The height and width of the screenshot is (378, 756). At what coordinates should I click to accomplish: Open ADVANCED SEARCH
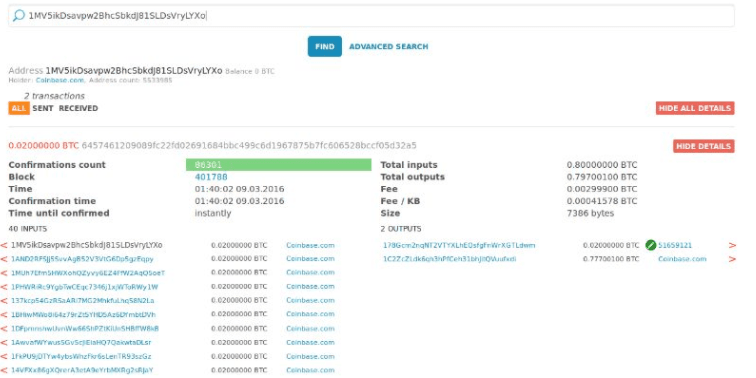pyautogui.click(x=388, y=47)
